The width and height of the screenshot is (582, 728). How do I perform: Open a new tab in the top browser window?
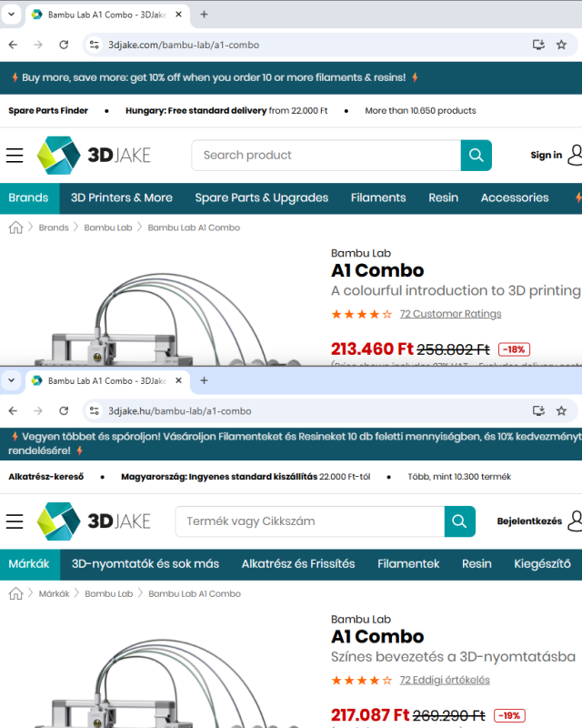(204, 15)
